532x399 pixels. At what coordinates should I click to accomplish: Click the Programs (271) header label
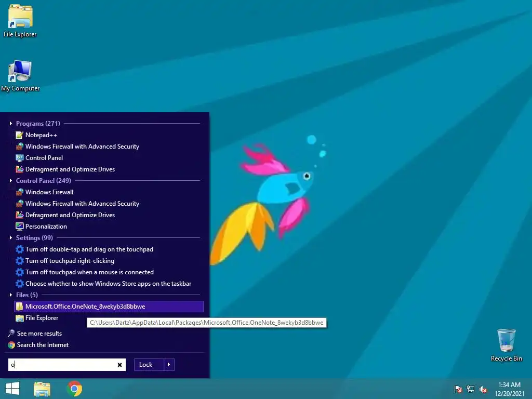tap(38, 124)
